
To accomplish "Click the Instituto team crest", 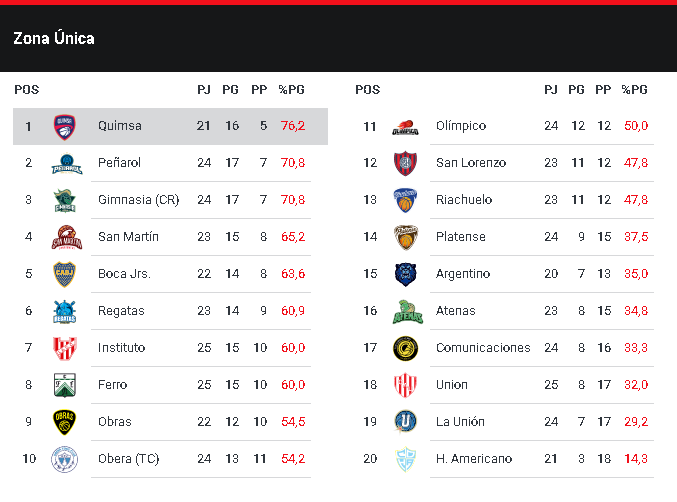I will coord(66,348).
